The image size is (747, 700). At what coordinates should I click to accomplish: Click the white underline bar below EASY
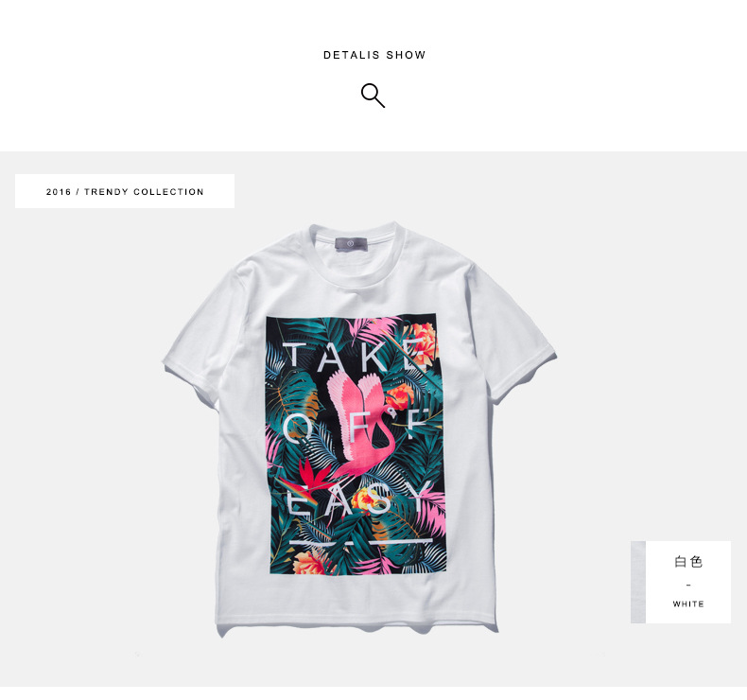coord(360,541)
